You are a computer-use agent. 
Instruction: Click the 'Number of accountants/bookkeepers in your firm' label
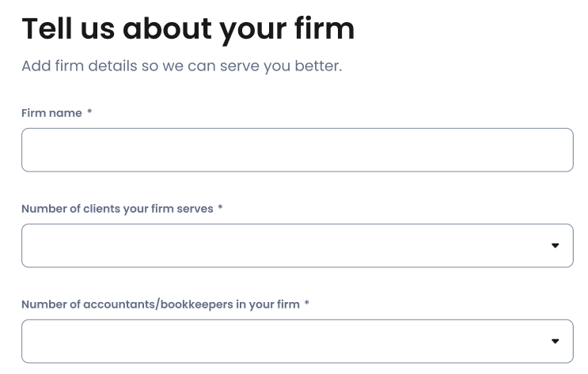pyautogui.click(x=160, y=304)
